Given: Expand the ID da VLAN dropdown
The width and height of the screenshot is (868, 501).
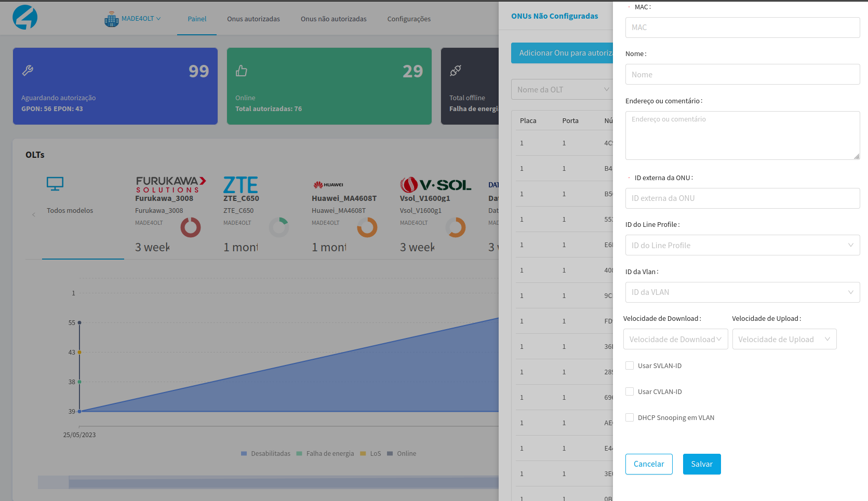Looking at the screenshot, I should [x=742, y=292].
